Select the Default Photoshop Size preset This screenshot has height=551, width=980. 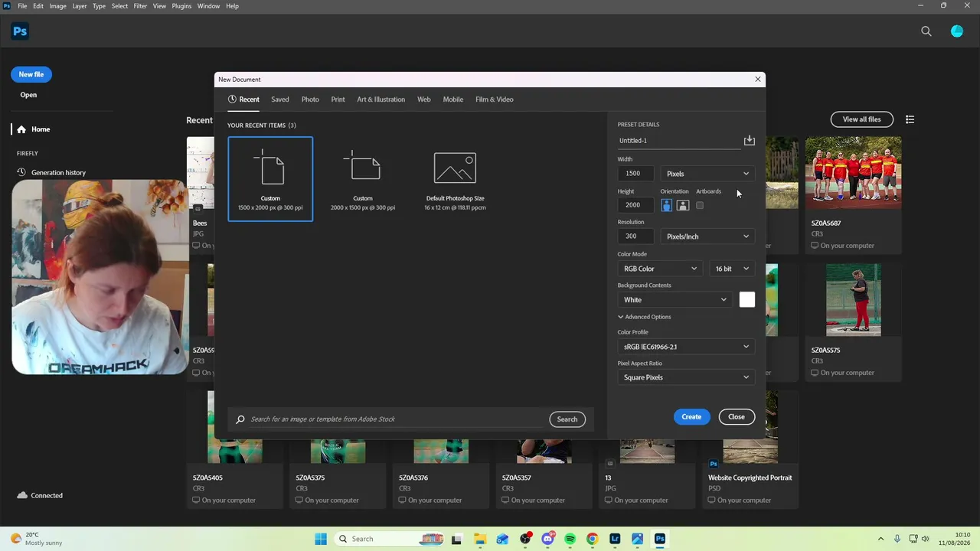tap(455, 179)
